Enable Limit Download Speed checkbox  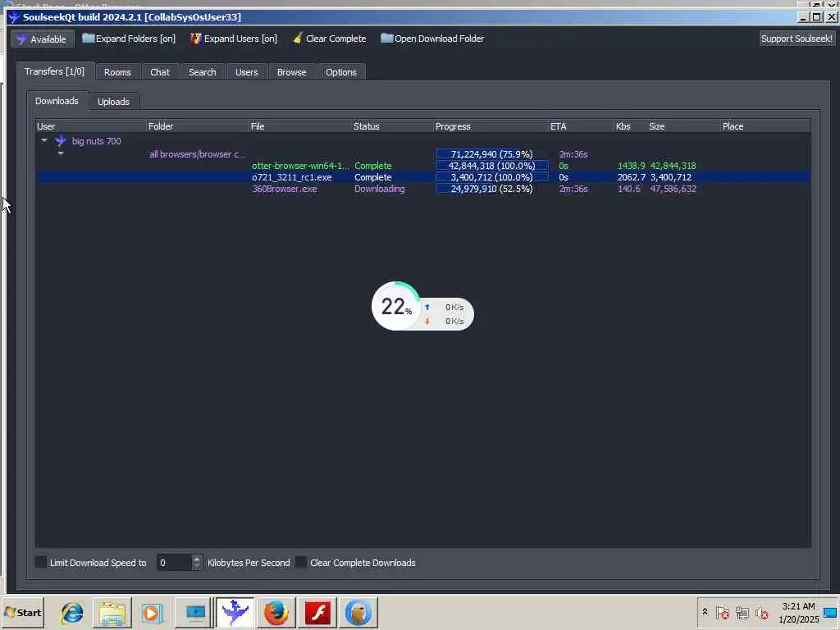coord(41,562)
